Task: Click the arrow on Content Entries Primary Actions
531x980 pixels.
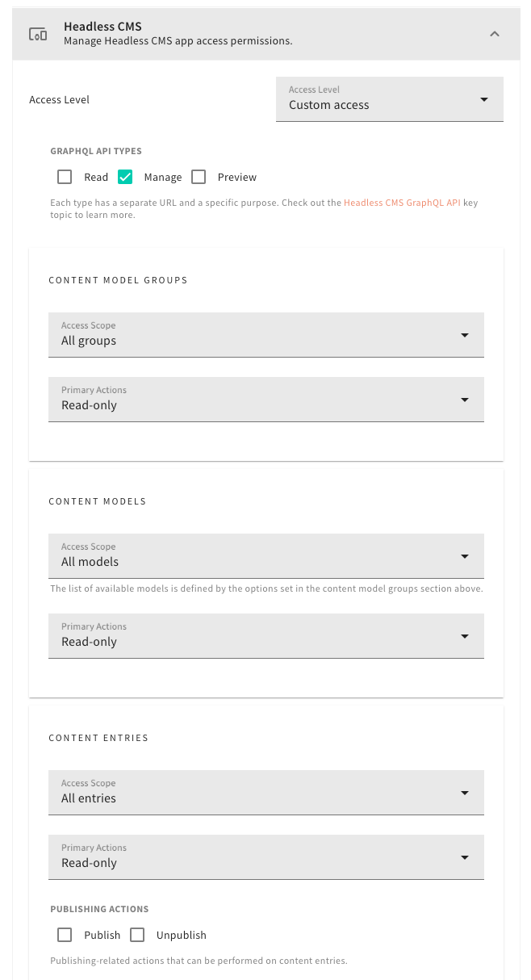Action: click(x=465, y=856)
